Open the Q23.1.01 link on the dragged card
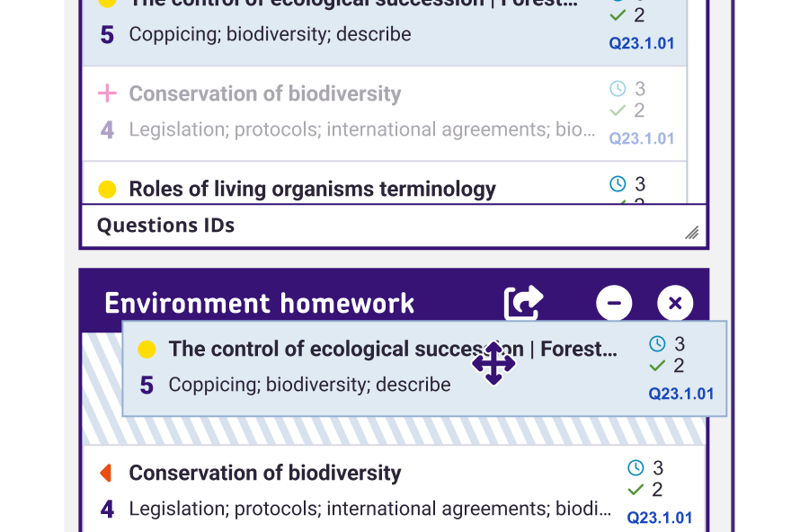The width and height of the screenshot is (809, 532). click(681, 394)
